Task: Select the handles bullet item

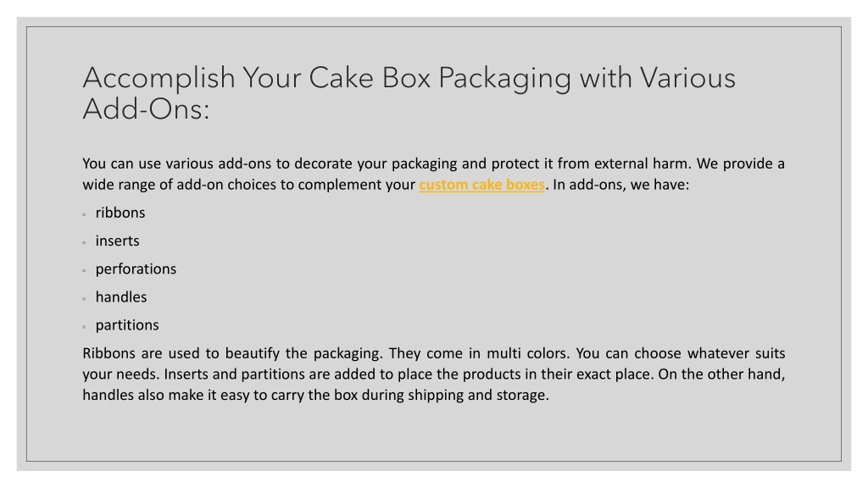Action: (121, 297)
